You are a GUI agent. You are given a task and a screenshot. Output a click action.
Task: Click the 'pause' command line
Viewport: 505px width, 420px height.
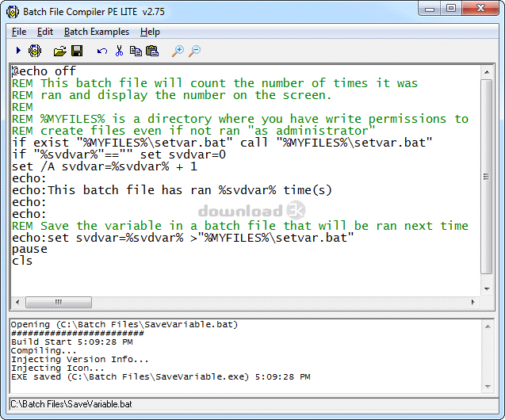pyautogui.click(x=29, y=249)
